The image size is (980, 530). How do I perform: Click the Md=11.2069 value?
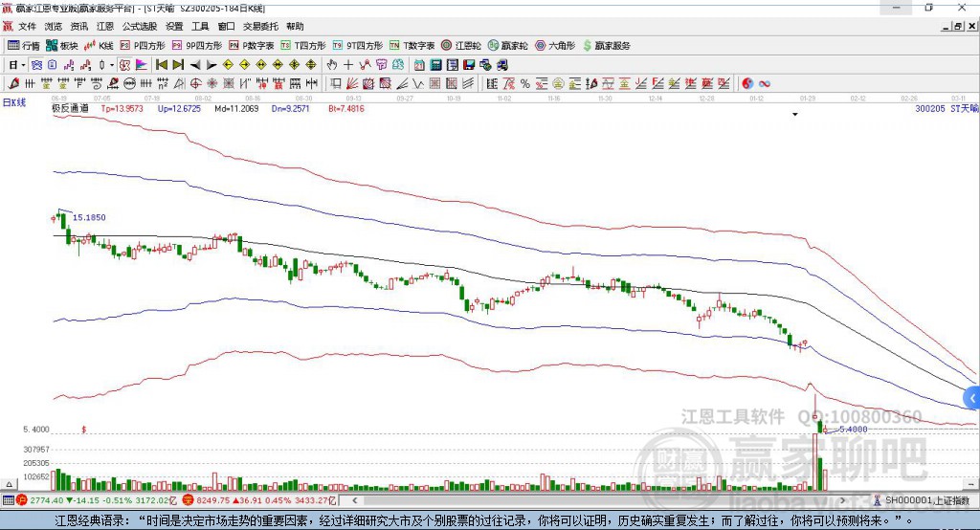[x=236, y=108]
